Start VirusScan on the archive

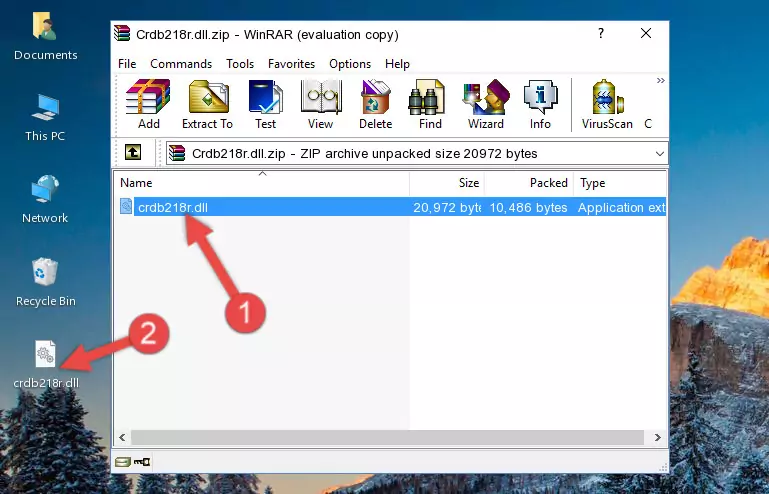point(607,104)
